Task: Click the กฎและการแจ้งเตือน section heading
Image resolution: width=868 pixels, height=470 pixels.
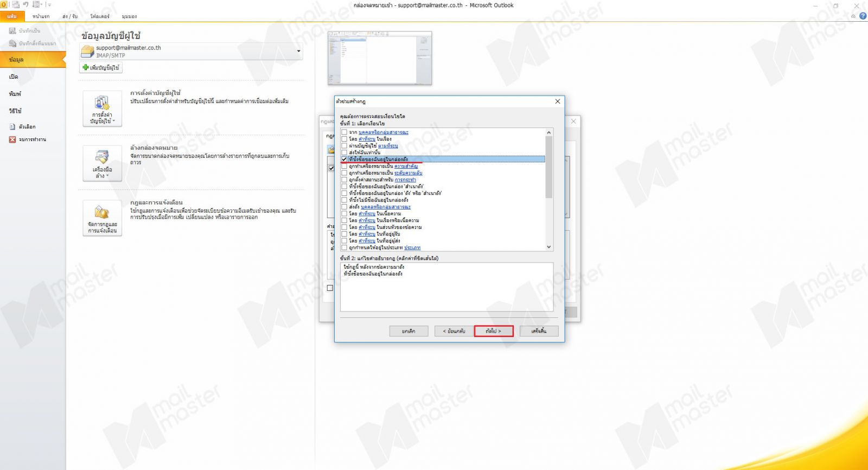Action: coord(156,202)
